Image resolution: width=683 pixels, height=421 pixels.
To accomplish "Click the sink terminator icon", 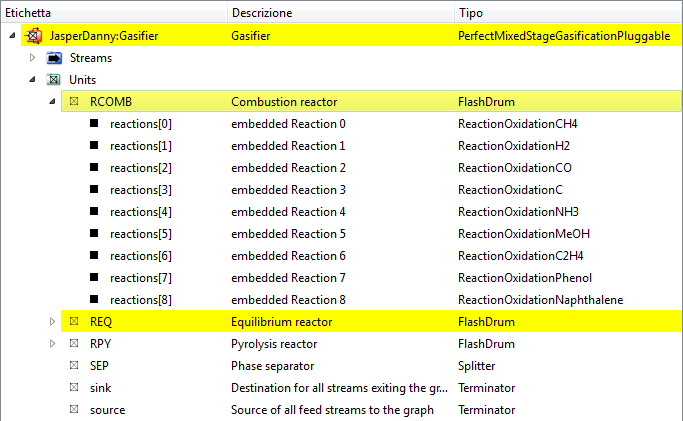I will point(73,388).
